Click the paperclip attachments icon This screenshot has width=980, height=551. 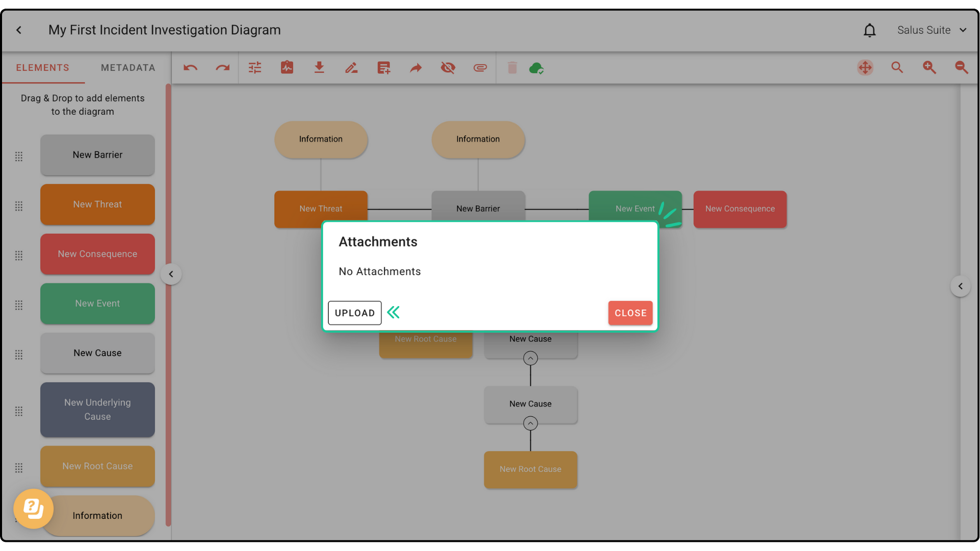click(480, 68)
